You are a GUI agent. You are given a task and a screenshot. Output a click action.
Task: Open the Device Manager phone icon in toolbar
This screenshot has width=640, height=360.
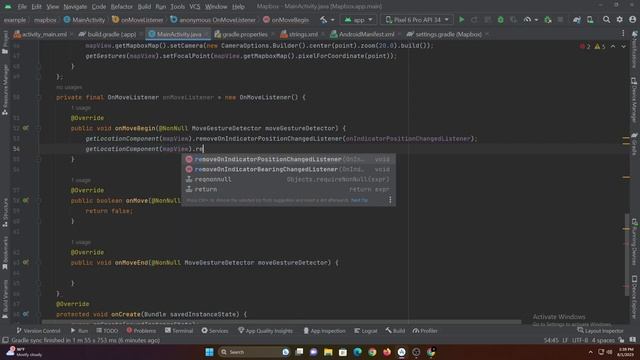tap(590, 20)
